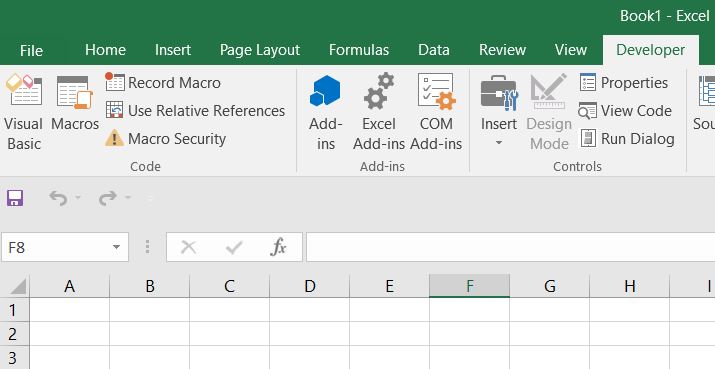The height and width of the screenshot is (369, 715).
Task: Select row 3 header
Action: [15, 357]
